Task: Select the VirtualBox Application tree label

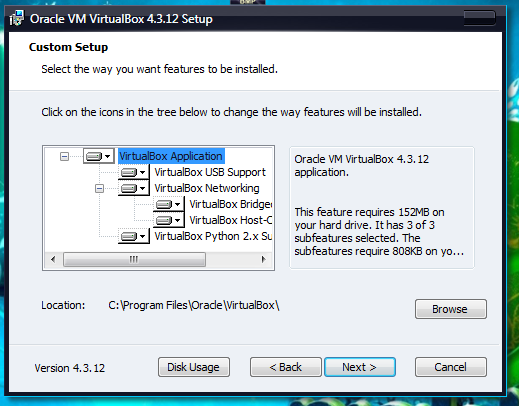Action: pyautogui.click(x=171, y=156)
